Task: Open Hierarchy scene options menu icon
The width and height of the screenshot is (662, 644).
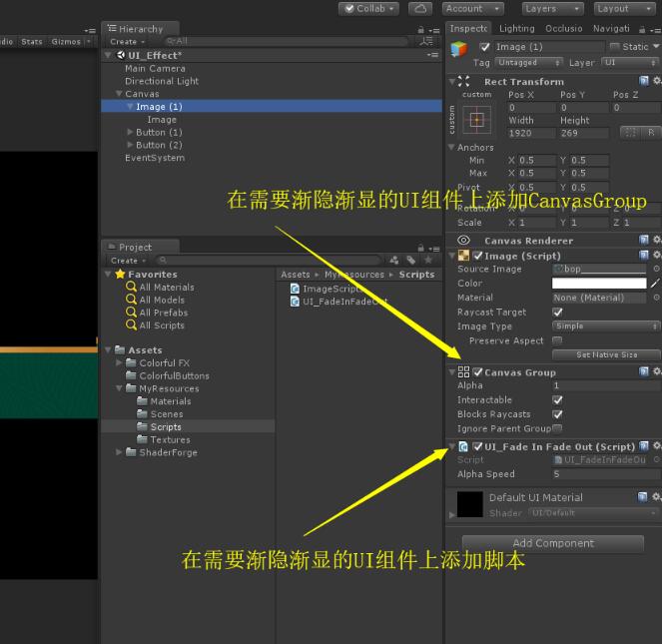Action: (432, 55)
